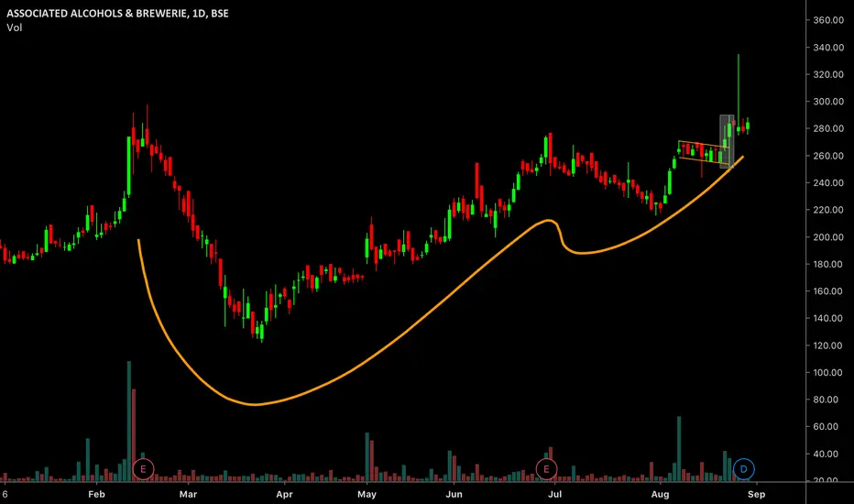Click the 40.00 price axis label
Image resolution: width=854 pixels, height=504 pixels.
[x=827, y=454]
